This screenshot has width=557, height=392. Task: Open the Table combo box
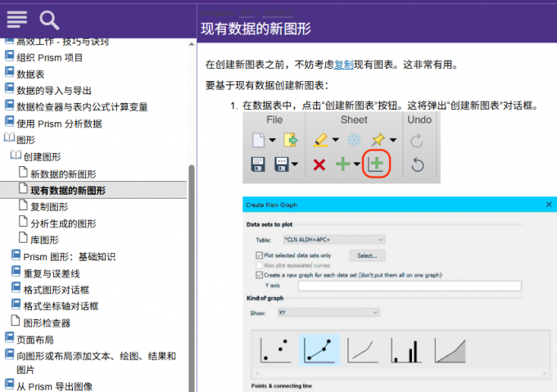point(334,240)
